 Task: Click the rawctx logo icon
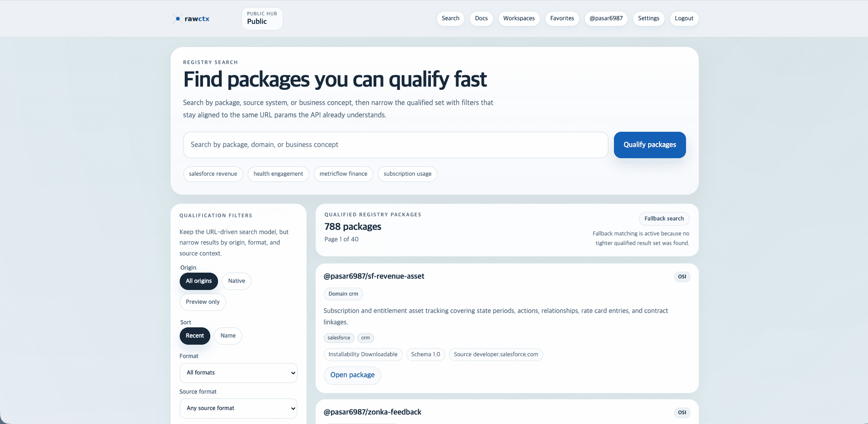click(178, 19)
